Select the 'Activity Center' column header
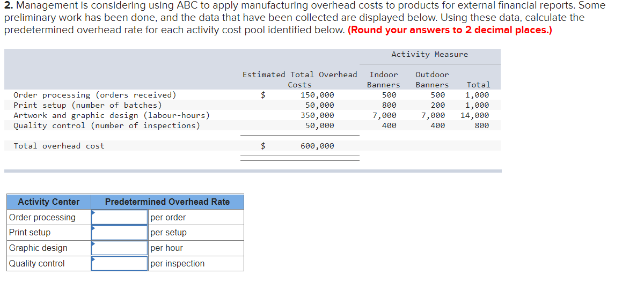 click(49, 202)
